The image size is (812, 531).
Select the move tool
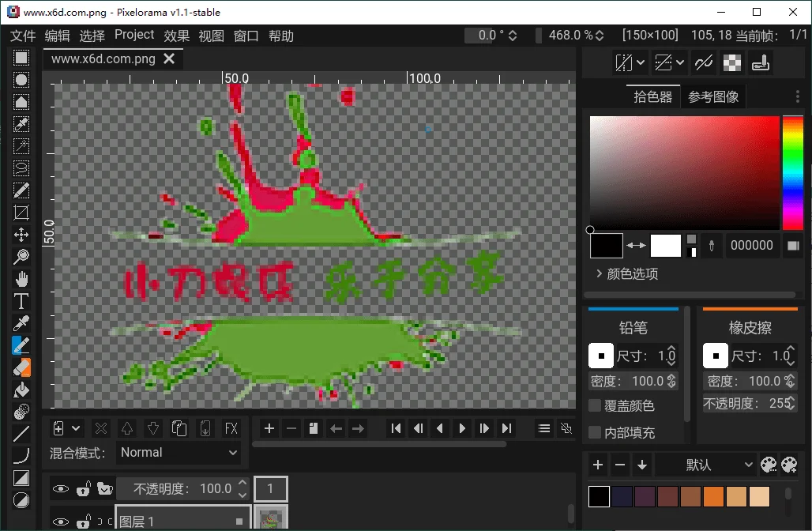[21, 234]
